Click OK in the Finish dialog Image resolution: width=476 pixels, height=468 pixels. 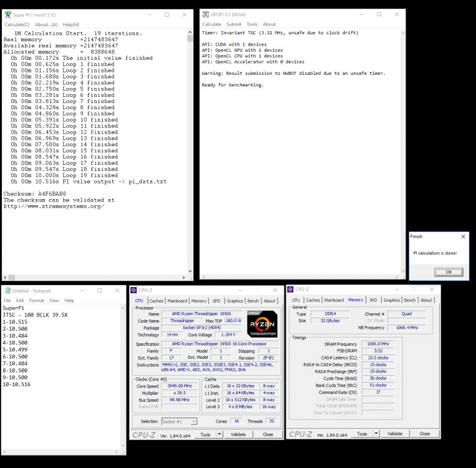[449, 272]
